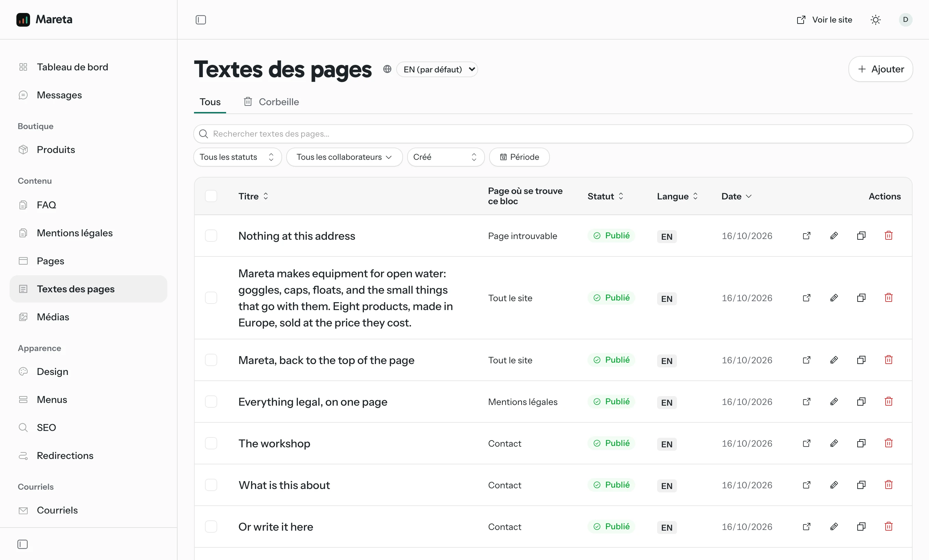Image resolution: width=929 pixels, height=560 pixels.
Task: Sort table by Titre column
Action: (x=253, y=196)
